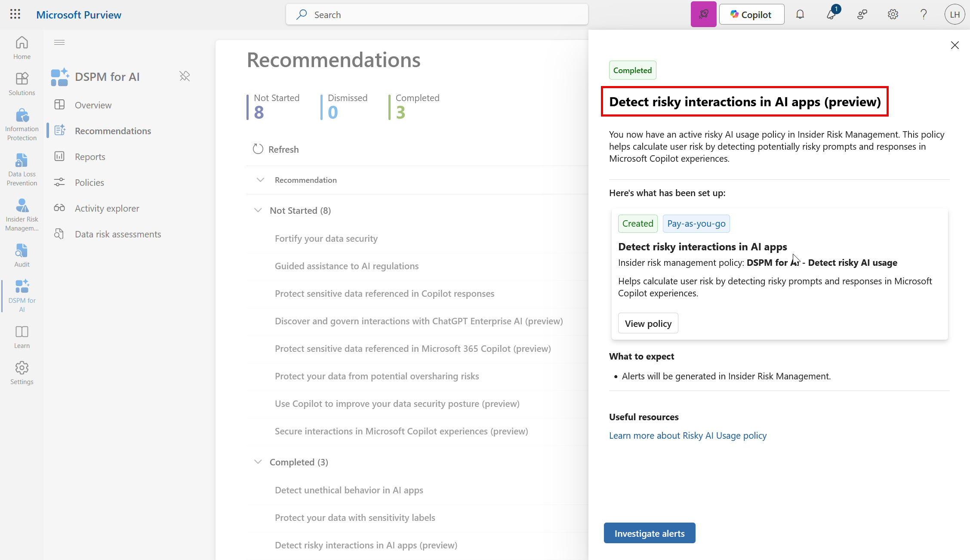Click Microsoft Purview title link
This screenshot has height=560, width=970.
79,15
